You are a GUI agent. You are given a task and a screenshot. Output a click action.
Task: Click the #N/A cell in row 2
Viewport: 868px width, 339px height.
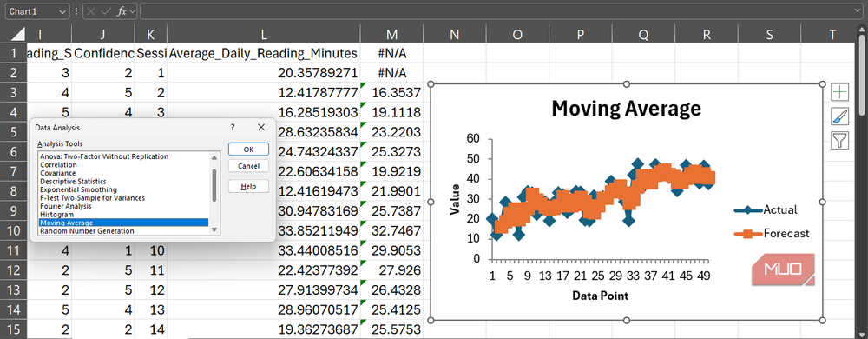pyautogui.click(x=392, y=73)
